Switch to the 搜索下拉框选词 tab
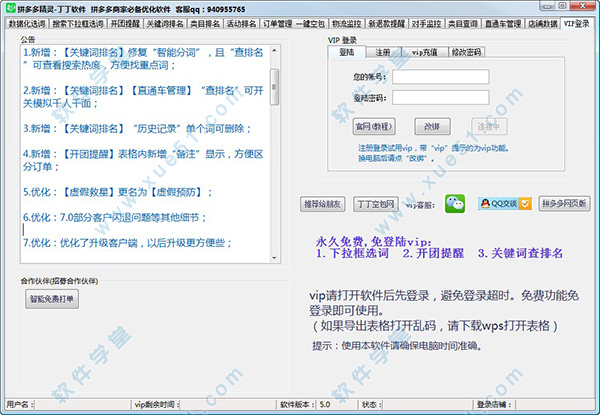This screenshot has height=415, width=600. coord(78,24)
